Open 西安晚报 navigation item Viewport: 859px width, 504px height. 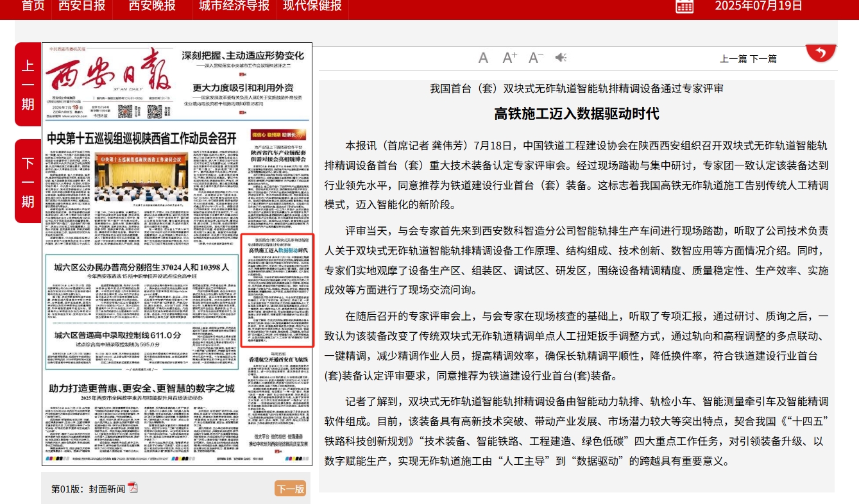click(x=152, y=6)
